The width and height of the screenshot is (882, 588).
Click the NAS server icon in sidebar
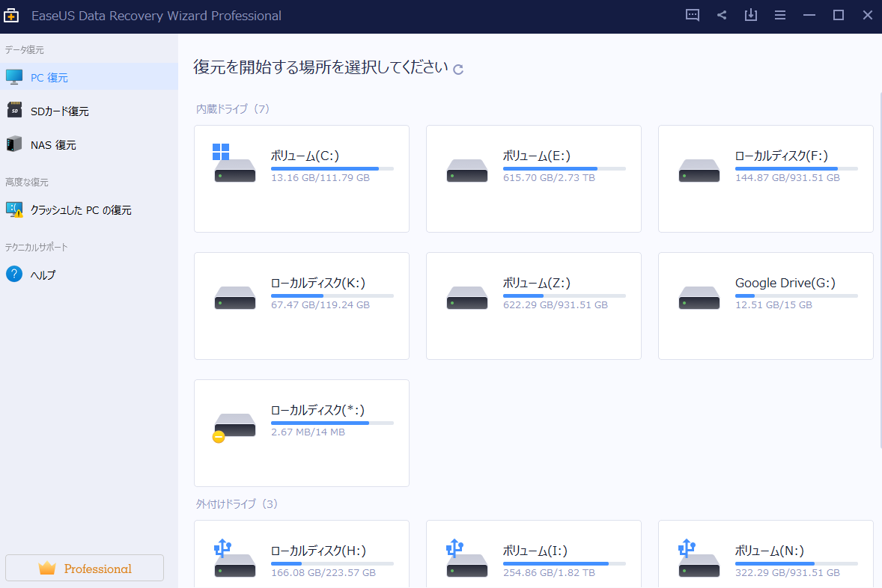[14, 144]
